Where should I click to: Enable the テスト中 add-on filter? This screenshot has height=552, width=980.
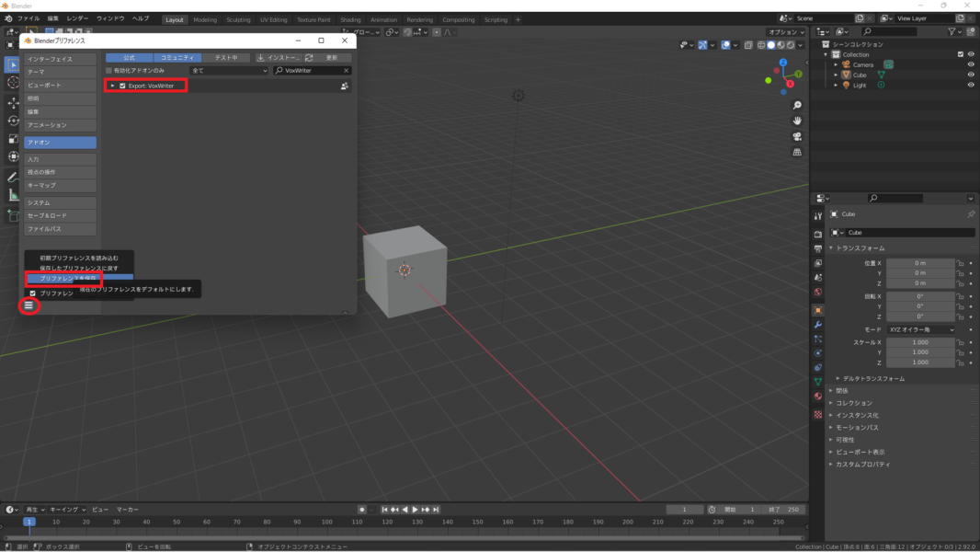click(226, 58)
